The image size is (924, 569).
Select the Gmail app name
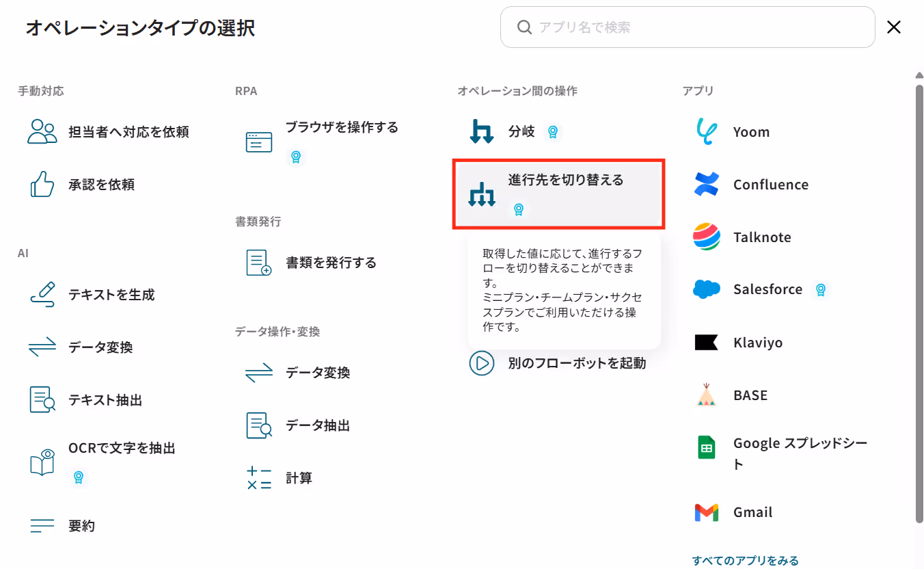(752, 512)
